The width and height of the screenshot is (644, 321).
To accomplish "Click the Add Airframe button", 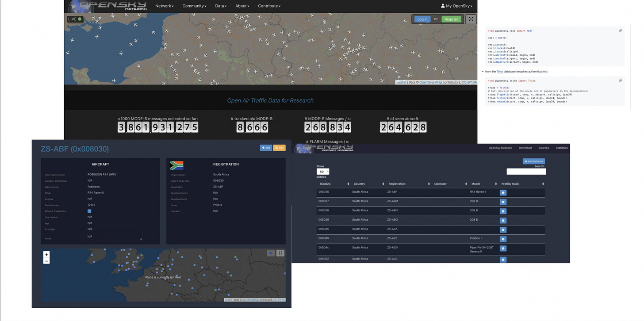I will [534, 161].
